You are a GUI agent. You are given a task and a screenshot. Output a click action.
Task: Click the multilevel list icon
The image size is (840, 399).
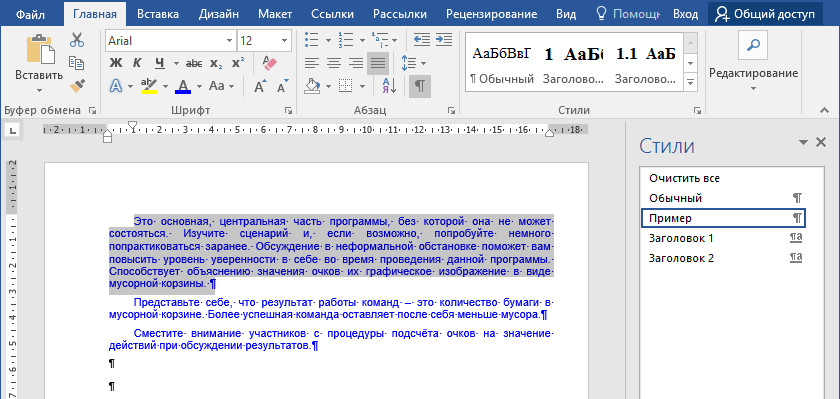tap(380, 40)
